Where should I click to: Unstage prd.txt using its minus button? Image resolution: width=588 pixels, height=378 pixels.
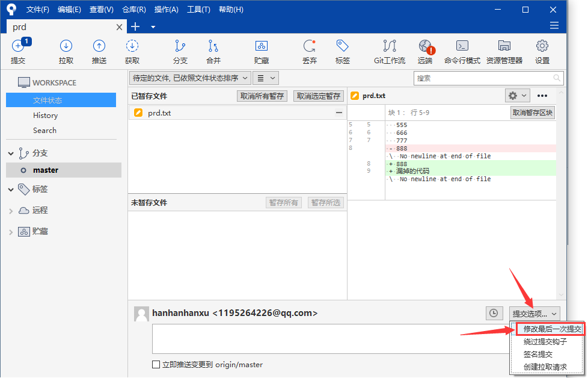pyautogui.click(x=339, y=113)
